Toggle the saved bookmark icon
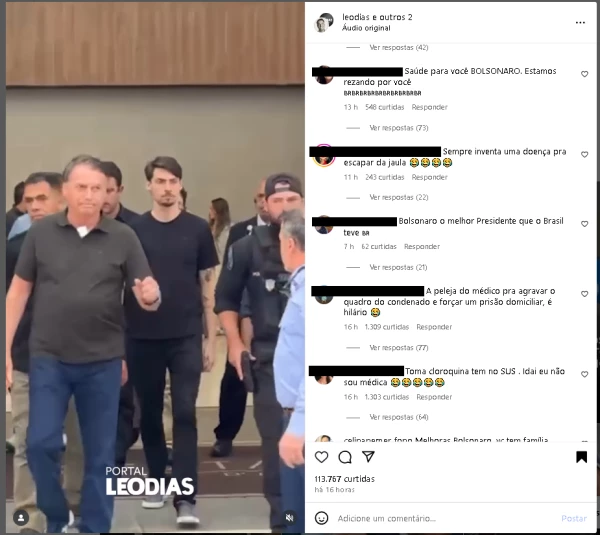 (581, 457)
